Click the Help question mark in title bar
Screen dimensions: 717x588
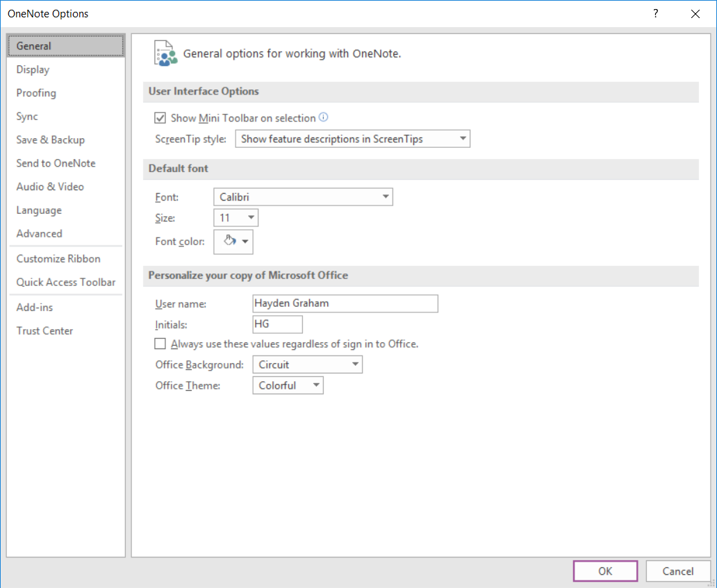coord(655,14)
